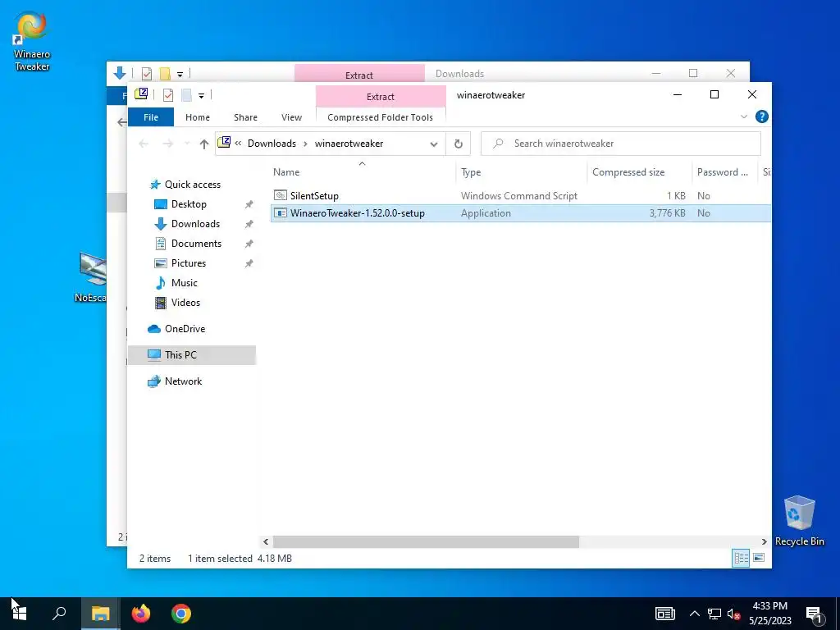Image resolution: width=840 pixels, height=630 pixels.
Task: Switch to the Home ribbon tab
Action: 198,117
